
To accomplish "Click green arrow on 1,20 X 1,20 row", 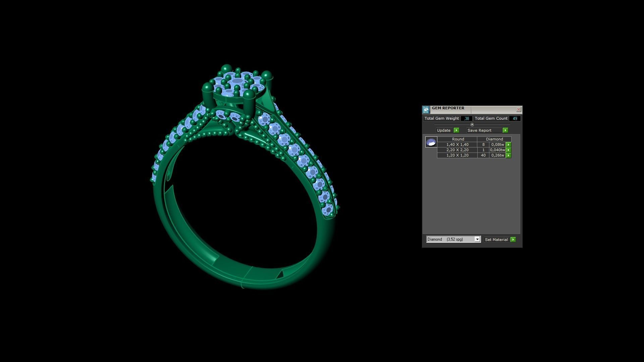I will pos(508,156).
